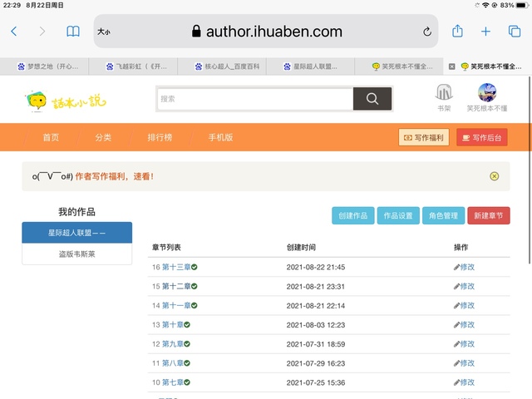532x399 pixels.
Task: Click the search magnifier button
Action: point(372,99)
